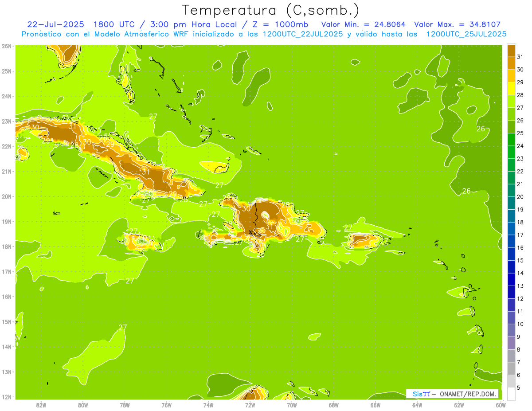The image size is (532, 411).
Task: Click the 68W longitude axis label
Action: point(334,405)
